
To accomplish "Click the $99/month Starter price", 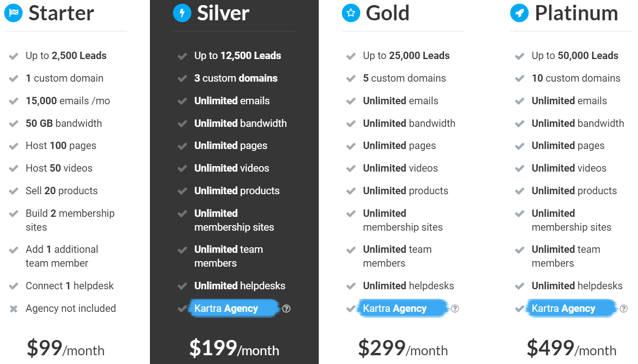I will pos(66,348).
